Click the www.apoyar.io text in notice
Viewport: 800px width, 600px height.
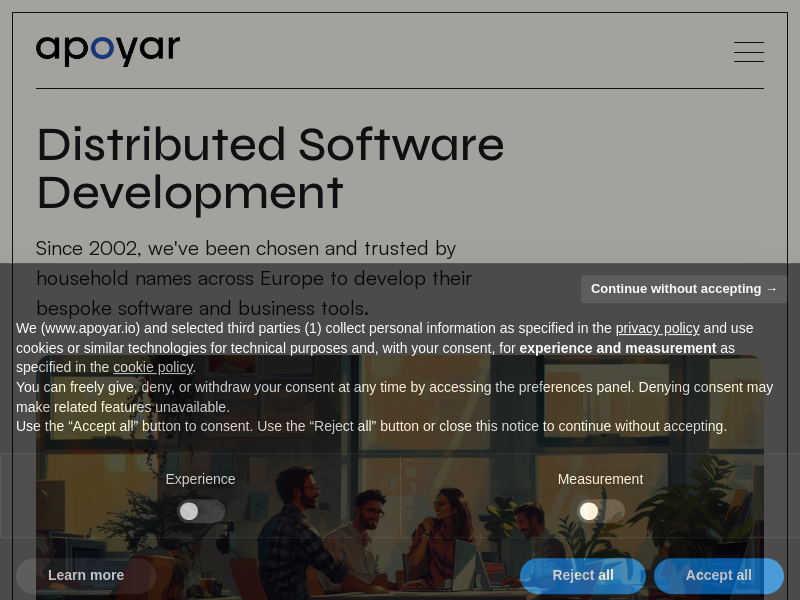tap(90, 328)
